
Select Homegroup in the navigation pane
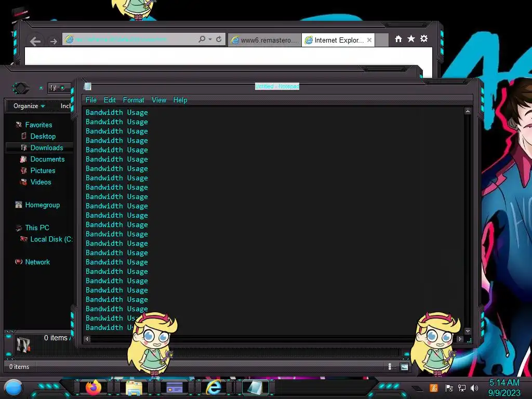(42, 205)
